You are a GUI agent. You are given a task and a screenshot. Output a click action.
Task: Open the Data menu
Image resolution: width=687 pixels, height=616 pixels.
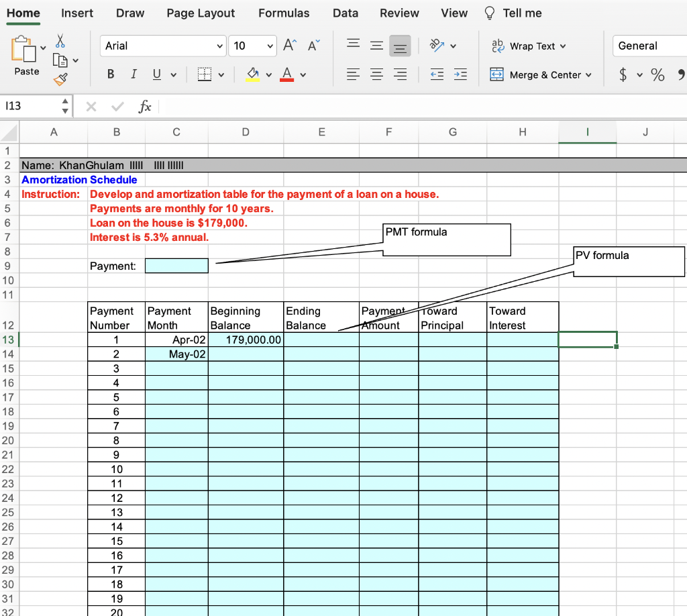tap(345, 13)
